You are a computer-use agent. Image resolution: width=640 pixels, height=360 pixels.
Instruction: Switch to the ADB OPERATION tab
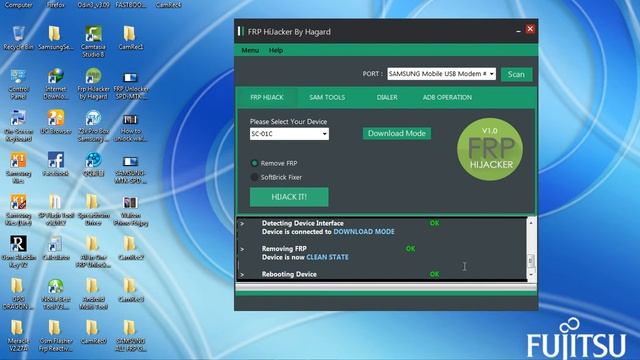point(447,97)
